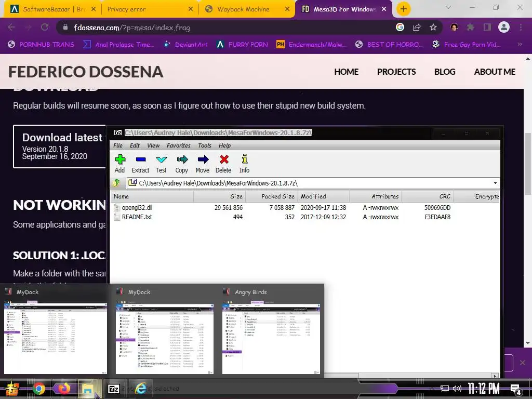The width and height of the screenshot is (532, 399).
Task: Go up one folder level in 7-Zip
Action: click(116, 183)
